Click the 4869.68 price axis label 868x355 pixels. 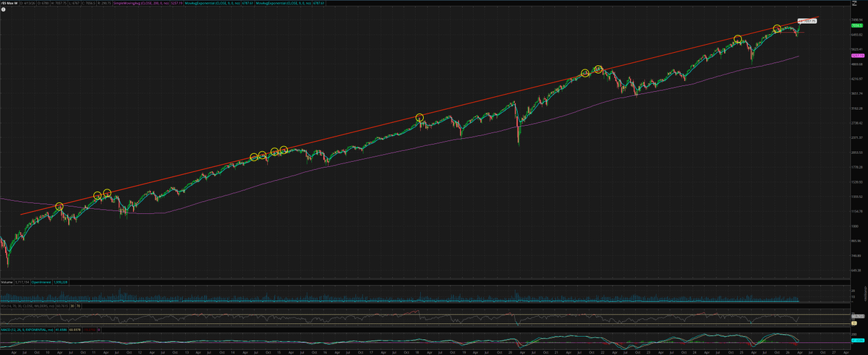[x=858, y=64]
